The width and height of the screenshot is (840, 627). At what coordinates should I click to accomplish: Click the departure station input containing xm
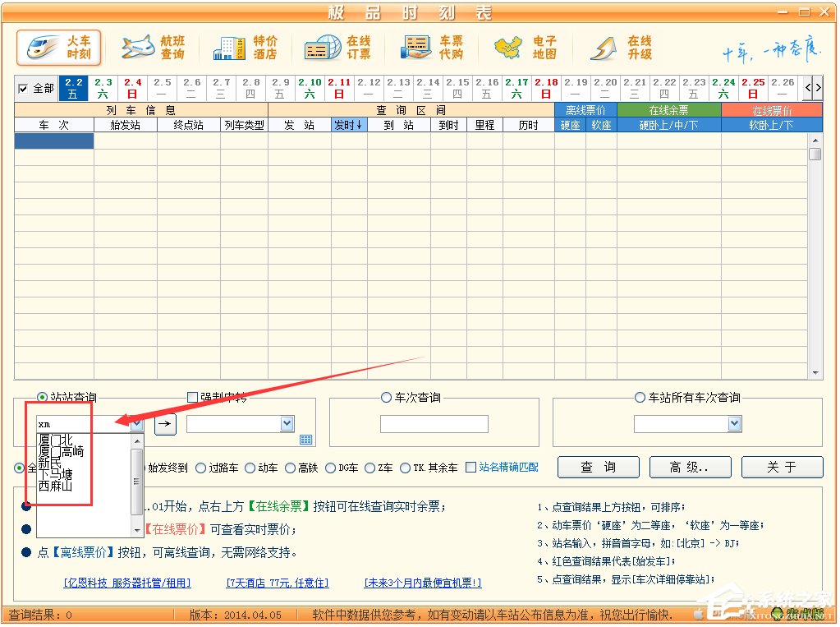tap(83, 424)
